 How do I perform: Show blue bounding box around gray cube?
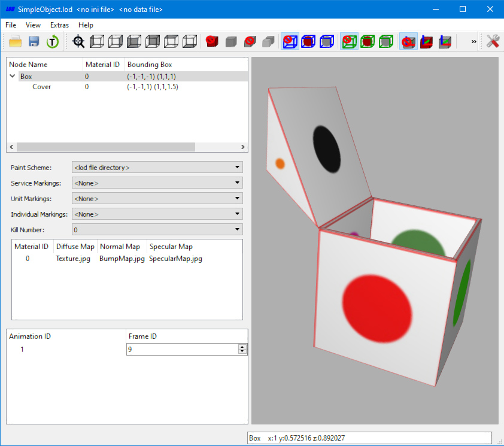[x=327, y=41]
